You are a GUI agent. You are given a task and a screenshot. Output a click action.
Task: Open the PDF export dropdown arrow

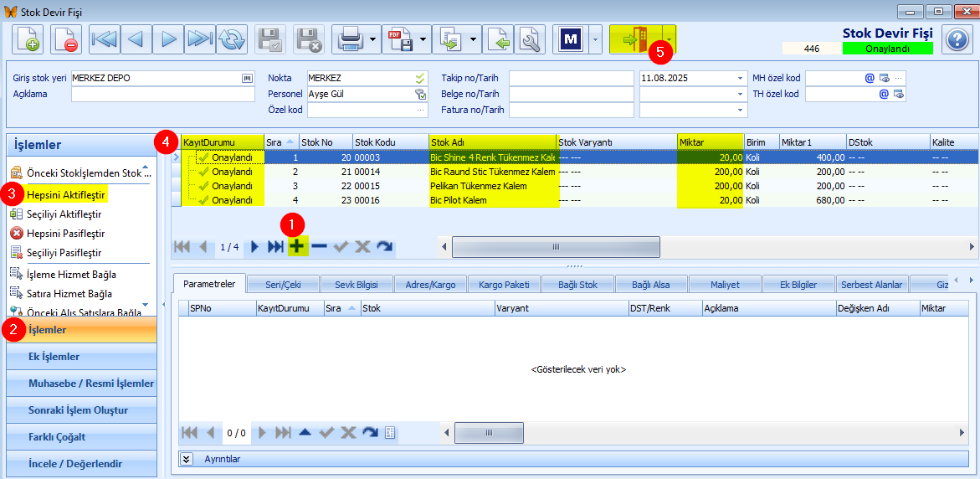point(423,39)
